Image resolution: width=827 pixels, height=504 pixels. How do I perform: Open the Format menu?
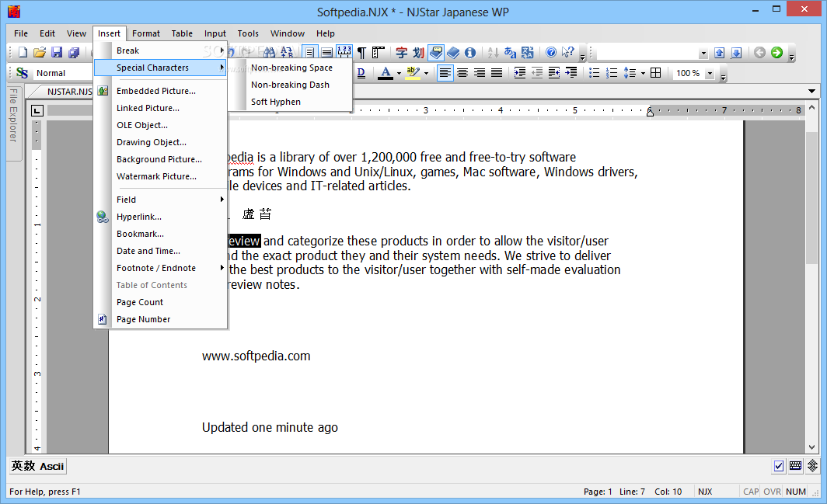pyautogui.click(x=145, y=33)
